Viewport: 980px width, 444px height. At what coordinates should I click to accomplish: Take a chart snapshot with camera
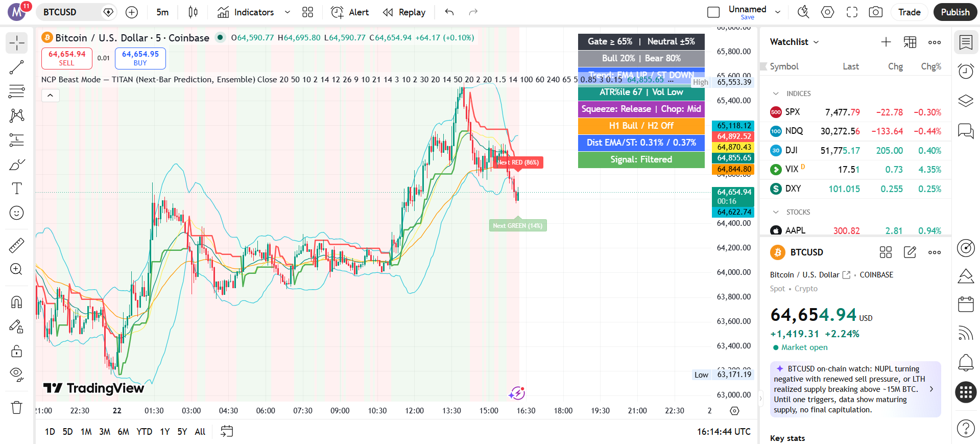876,12
